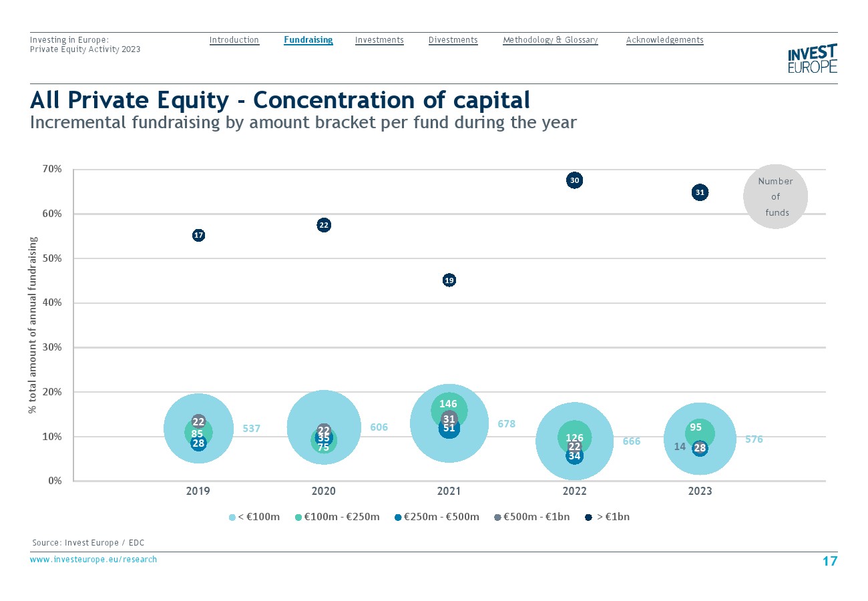Open the Acknowledgements link
Screen dimensions: 868x601
click(x=664, y=40)
